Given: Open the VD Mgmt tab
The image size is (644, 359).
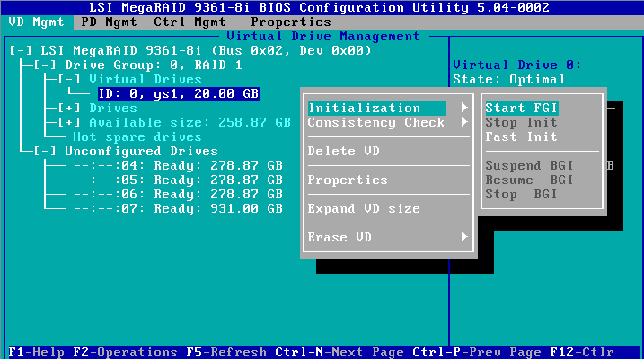Looking at the screenshot, I should coord(37,22).
